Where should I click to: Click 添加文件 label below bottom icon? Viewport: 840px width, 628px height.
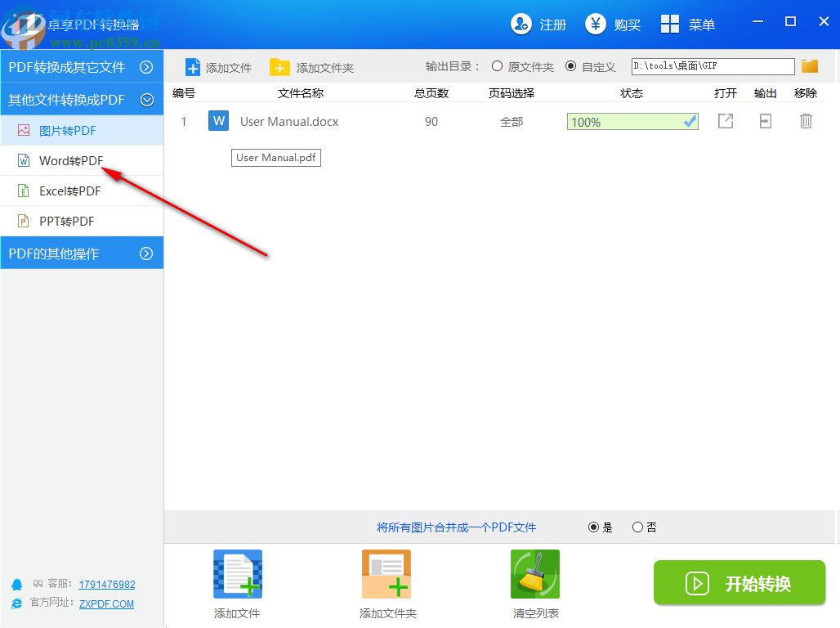237,613
